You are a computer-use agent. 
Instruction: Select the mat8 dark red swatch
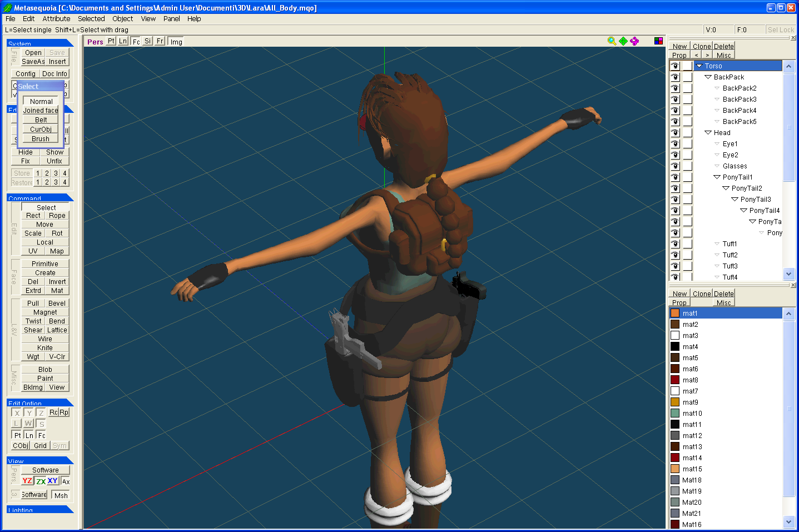click(675, 380)
